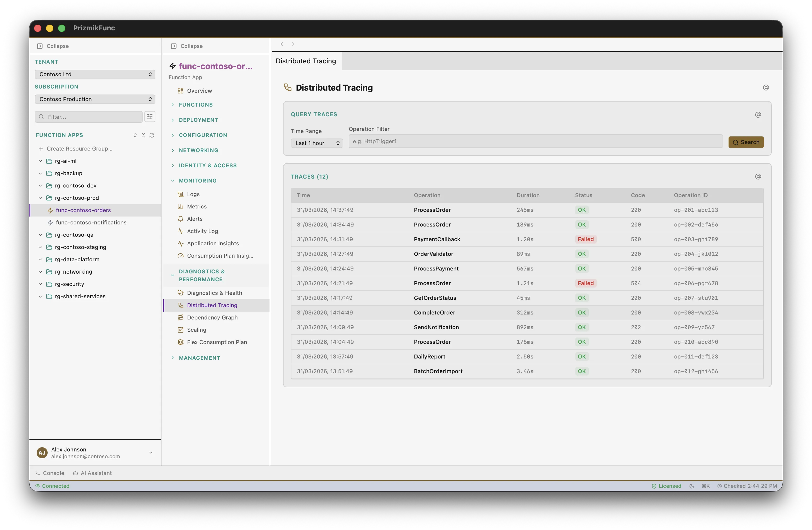Collapse all resource groups using the collapse-all icon
Viewport: 812px width, 530px height.
pos(143,135)
